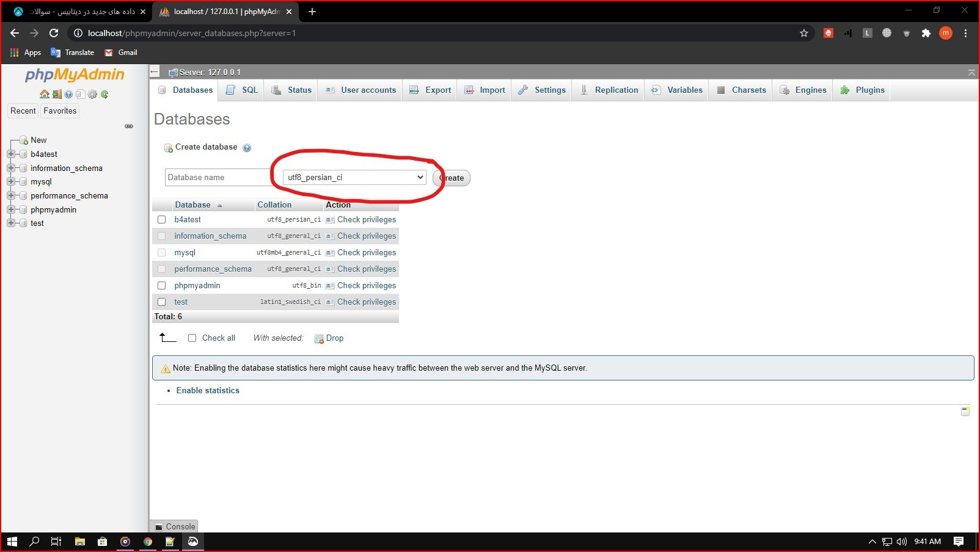Click the Database name input field

(217, 178)
